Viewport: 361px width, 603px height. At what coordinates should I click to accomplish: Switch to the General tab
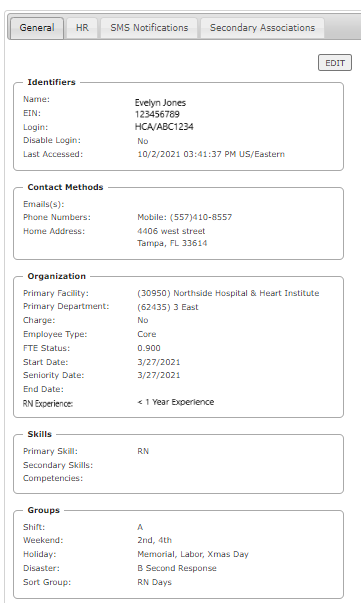tap(37, 28)
